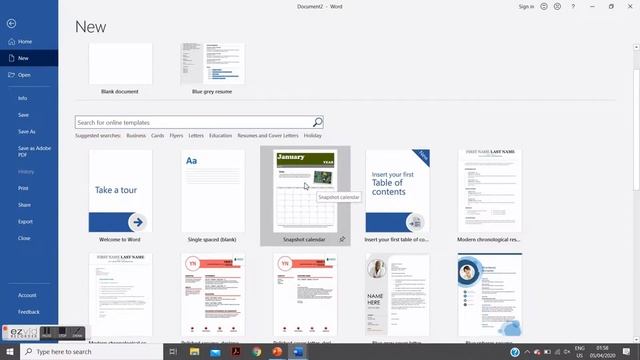The height and width of the screenshot is (360, 640).
Task: Click the search magnifier icon for templates
Action: (318, 122)
